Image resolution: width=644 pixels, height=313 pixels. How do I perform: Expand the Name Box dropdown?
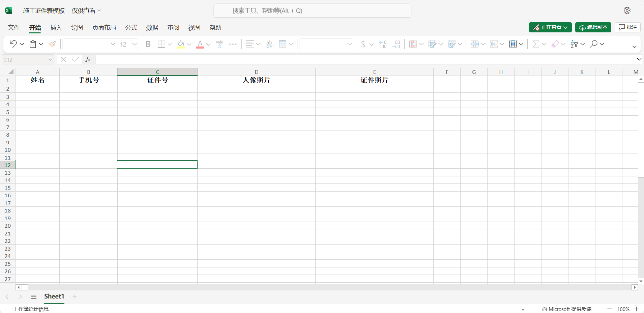[x=50, y=60]
